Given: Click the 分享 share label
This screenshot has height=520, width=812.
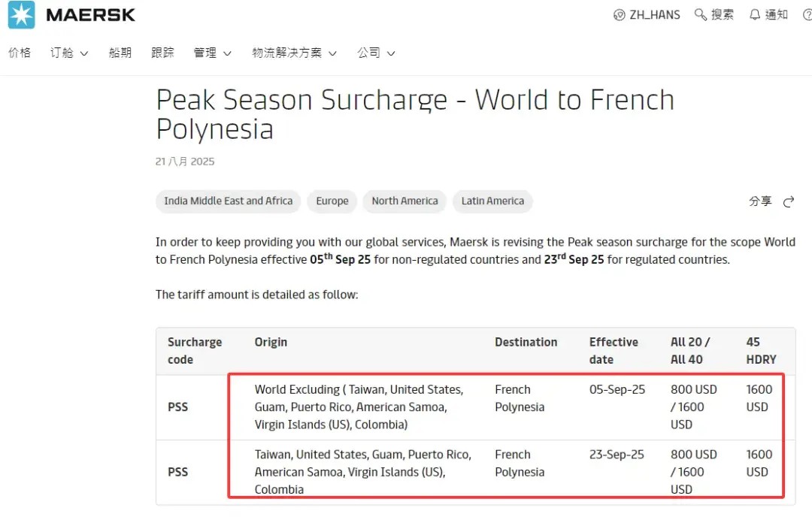Looking at the screenshot, I should click(x=760, y=201).
